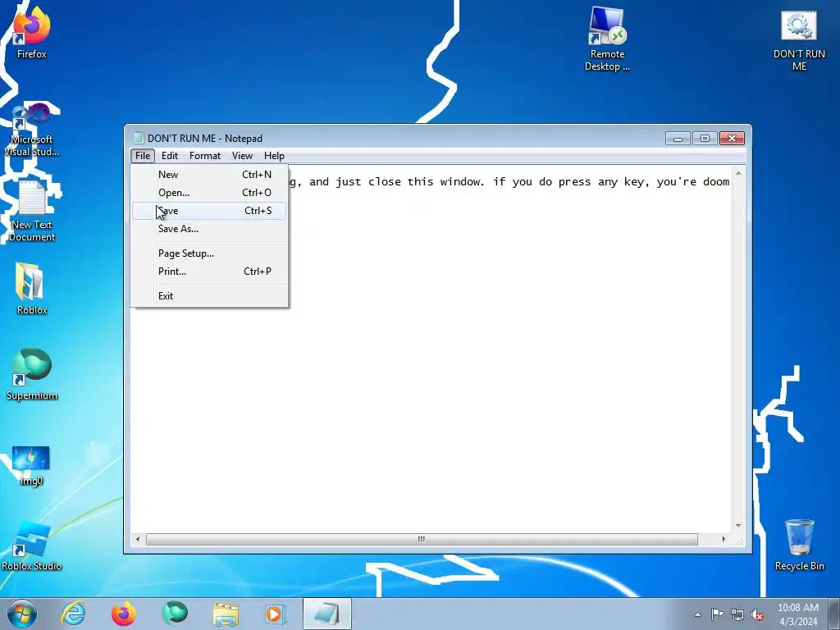The image size is (840, 630).
Task: Launch Firefox from the taskbar
Action: pos(124,614)
